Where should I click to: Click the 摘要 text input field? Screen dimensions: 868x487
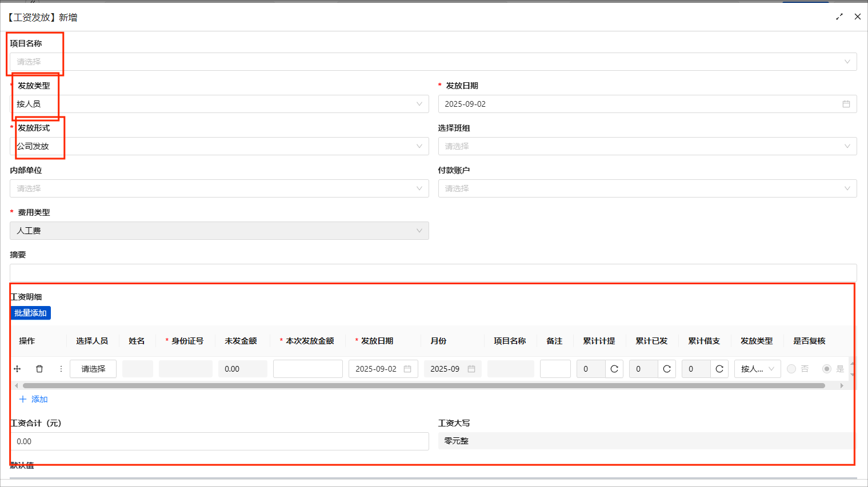pos(433,273)
